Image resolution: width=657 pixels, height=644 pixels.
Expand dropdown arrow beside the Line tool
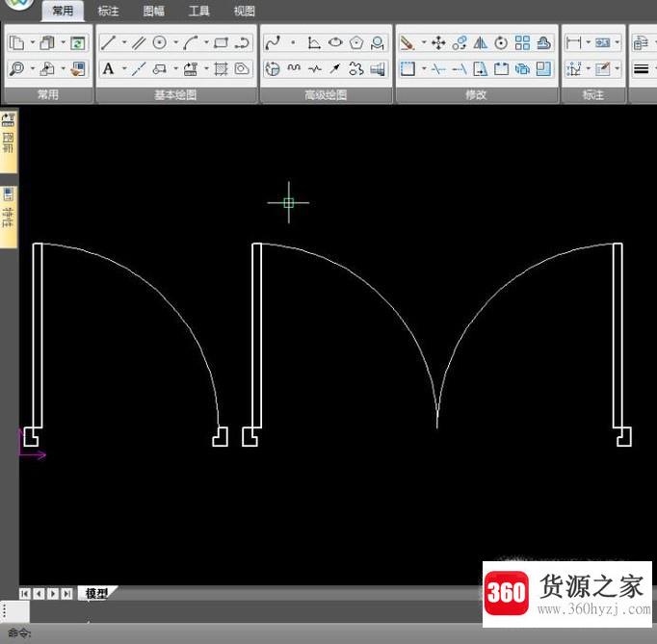pyautogui.click(x=124, y=42)
